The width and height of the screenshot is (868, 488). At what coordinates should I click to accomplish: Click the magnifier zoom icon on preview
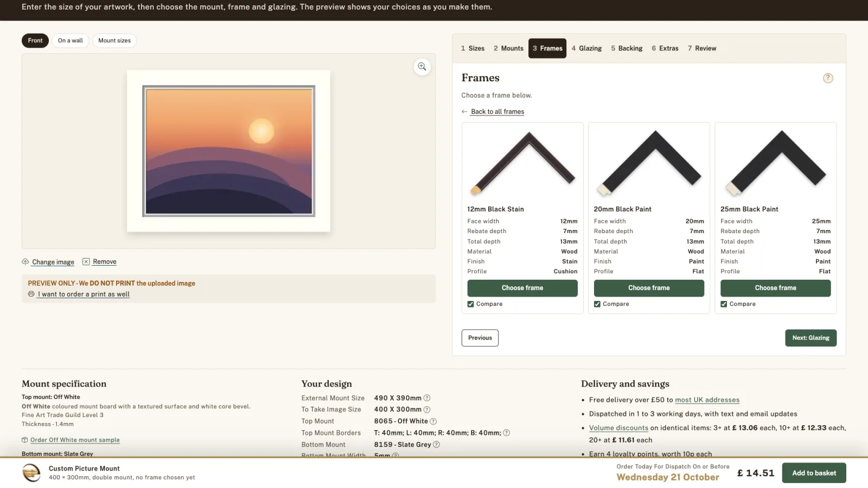point(422,67)
